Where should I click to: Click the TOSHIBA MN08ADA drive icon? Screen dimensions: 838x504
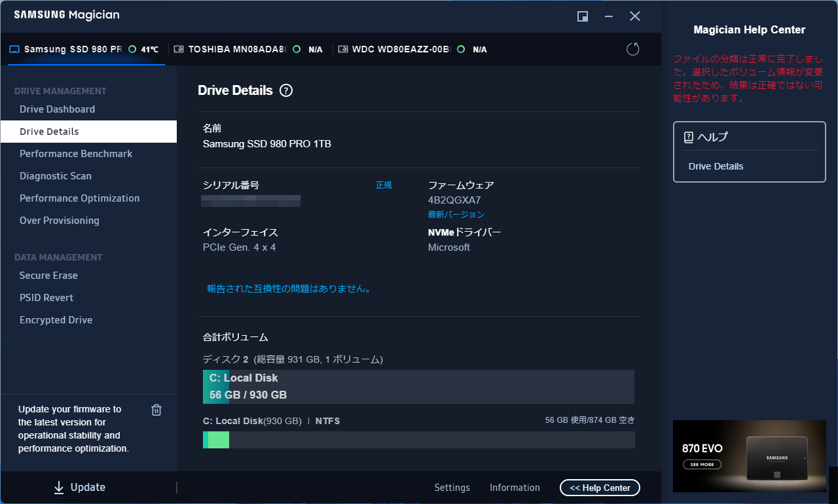tap(179, 49)
